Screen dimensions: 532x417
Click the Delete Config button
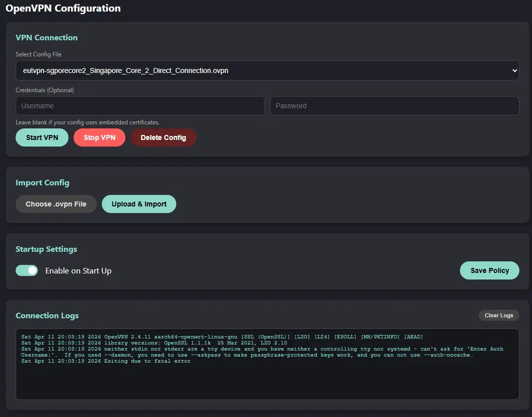pyautogui.click(x=163, y=137)
